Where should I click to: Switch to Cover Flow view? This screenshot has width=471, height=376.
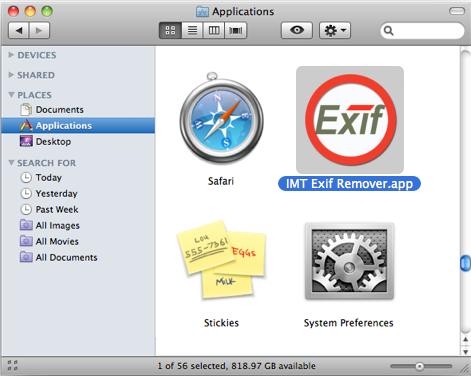[236, 31]
